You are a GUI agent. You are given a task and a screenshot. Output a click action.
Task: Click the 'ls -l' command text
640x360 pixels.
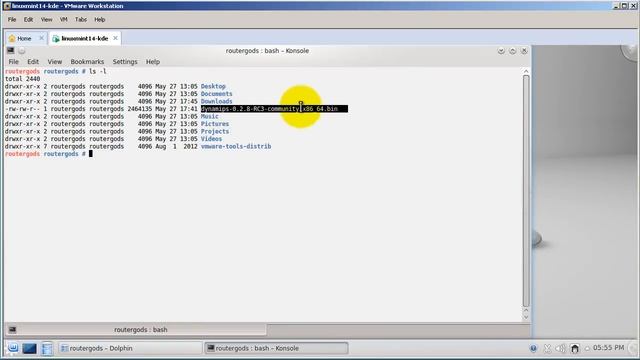pos(98,71)
